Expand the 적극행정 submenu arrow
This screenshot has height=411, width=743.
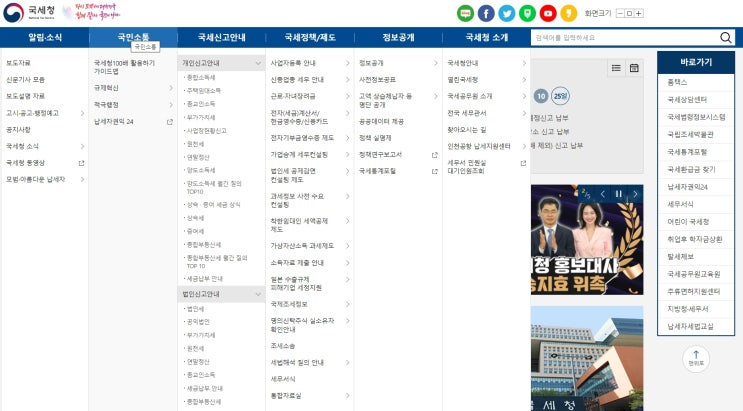coord(171,105)
